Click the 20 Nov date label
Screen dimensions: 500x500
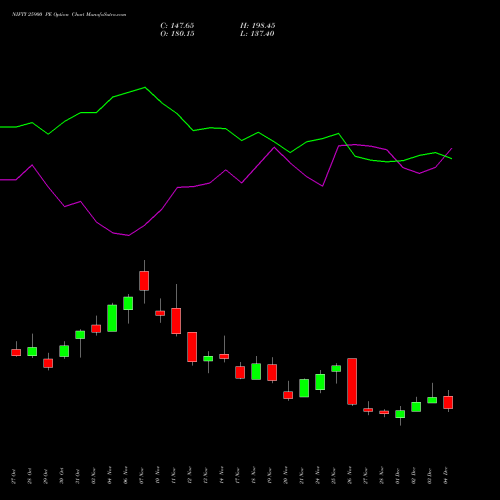point(286,476)
